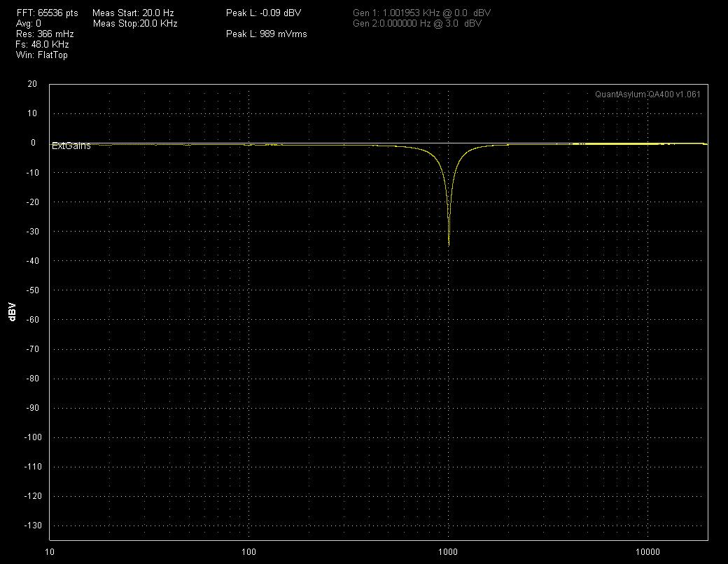Click the 'Gen 1: 1.001953 KHz @ 0.0 dBV' line
The image size is (728, 564).
pyautogui.click(x=421, y=13)
